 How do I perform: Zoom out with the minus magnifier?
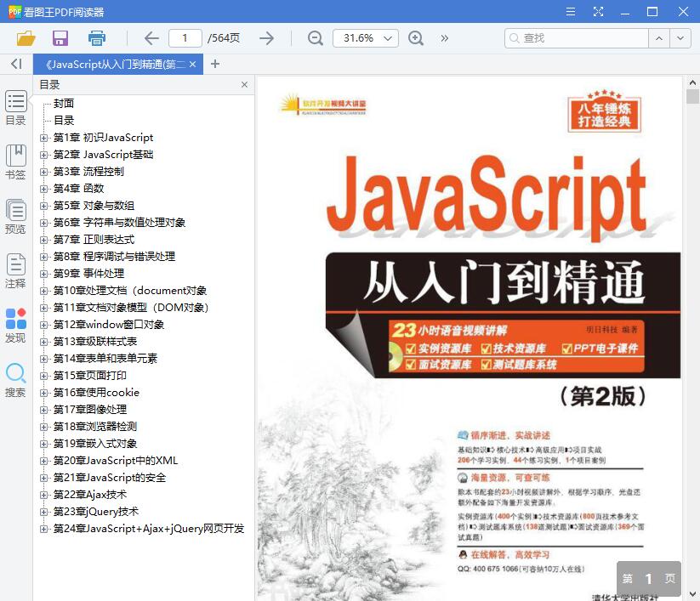coord(316,38)
